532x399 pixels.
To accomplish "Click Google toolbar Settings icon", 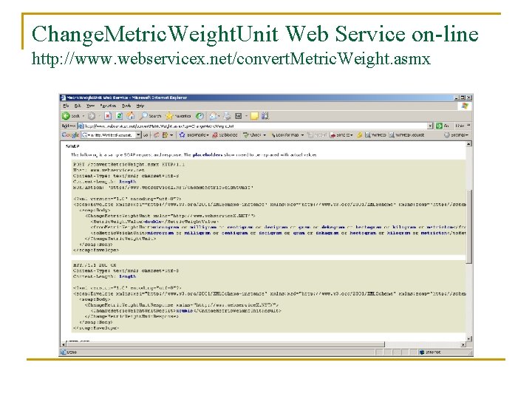I will 447,135.
